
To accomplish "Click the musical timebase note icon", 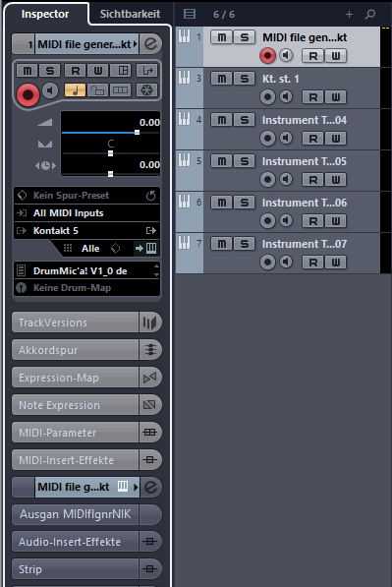I will [76, 89].
